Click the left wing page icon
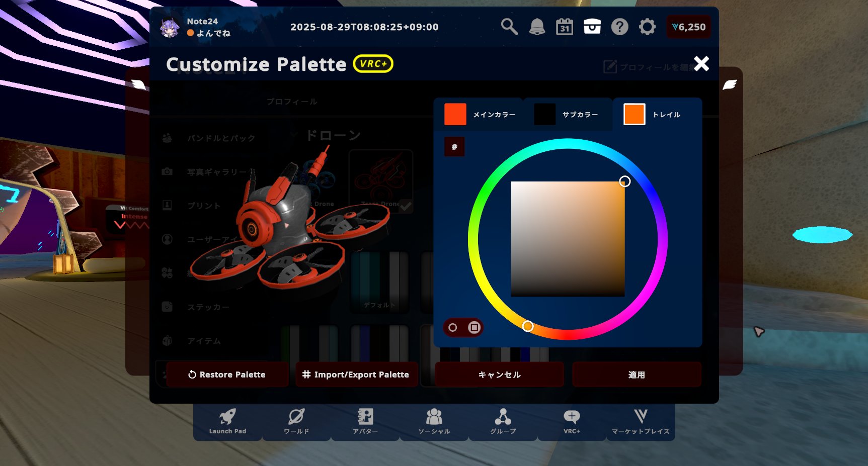 [x=138, y=84]
